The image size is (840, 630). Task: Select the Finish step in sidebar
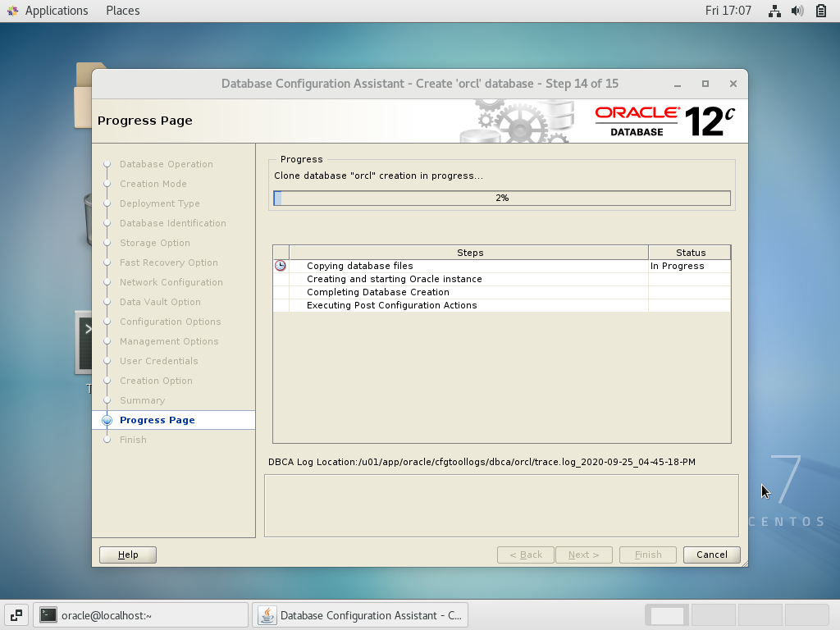coord(133,440)
